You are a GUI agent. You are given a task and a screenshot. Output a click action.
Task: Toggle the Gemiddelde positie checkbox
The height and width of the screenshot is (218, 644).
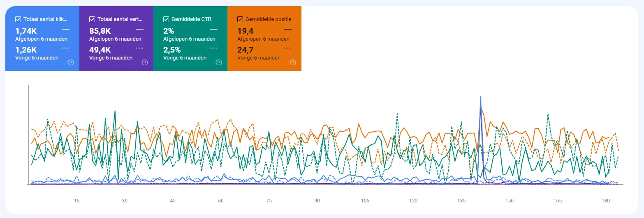(x=240, y=19)
